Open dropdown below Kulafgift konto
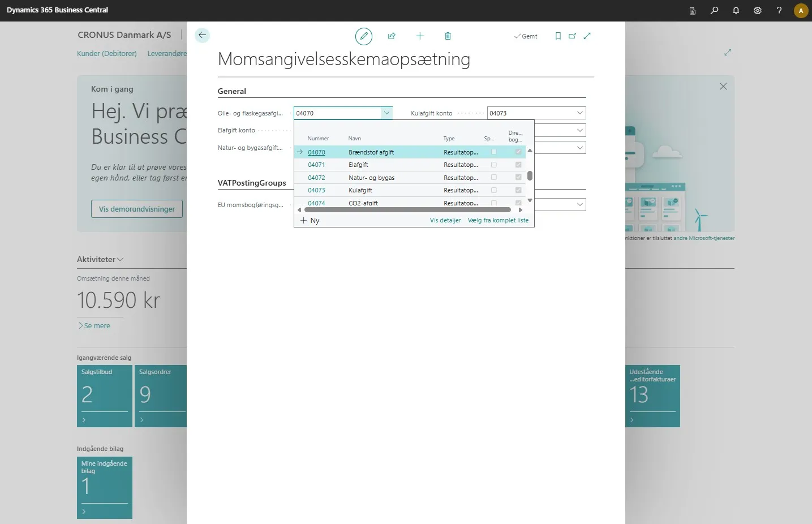812x524 pixels. pos(580,131)
